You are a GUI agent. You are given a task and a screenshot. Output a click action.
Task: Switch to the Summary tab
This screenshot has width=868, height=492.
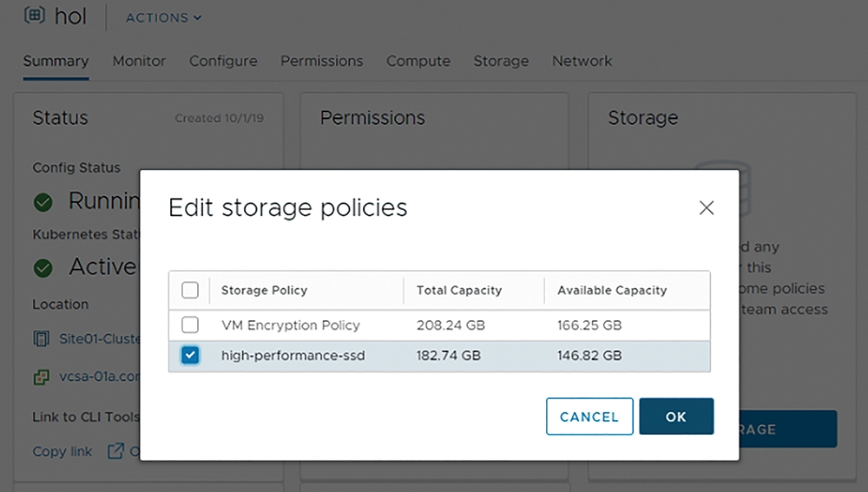point(56,61)
